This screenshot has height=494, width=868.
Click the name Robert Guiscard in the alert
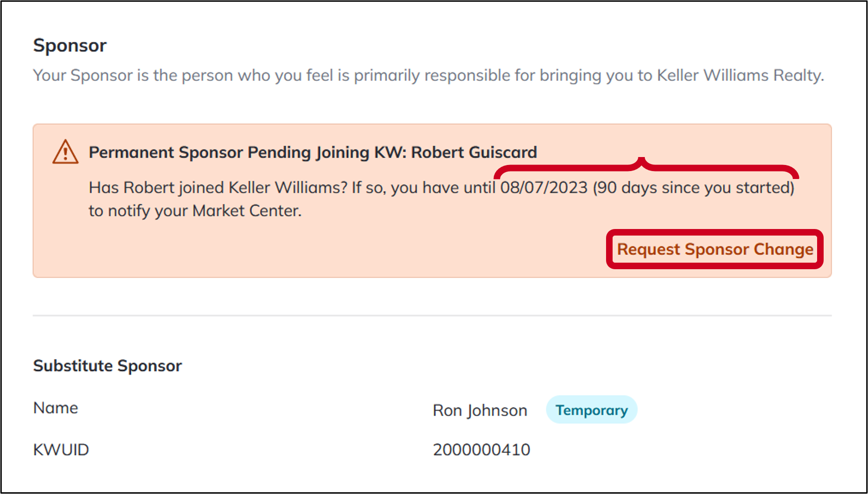pos(474,152)
